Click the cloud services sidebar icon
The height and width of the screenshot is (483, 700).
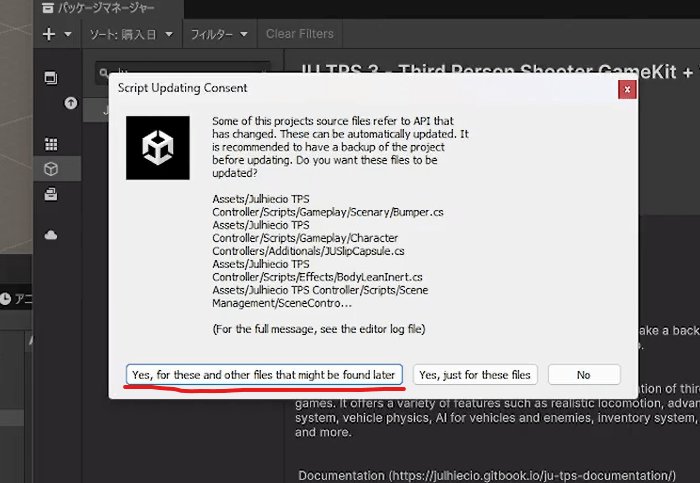pyautogui.click(x=51, y=235)
